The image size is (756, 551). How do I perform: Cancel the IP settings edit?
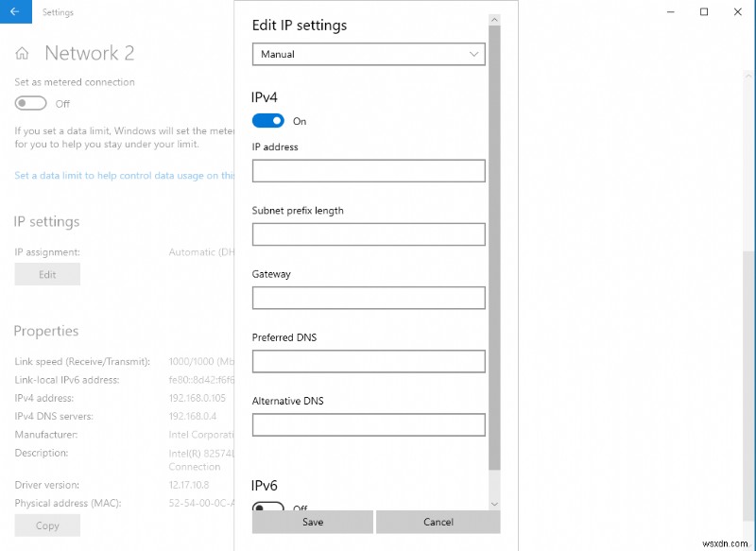point(438,521)
